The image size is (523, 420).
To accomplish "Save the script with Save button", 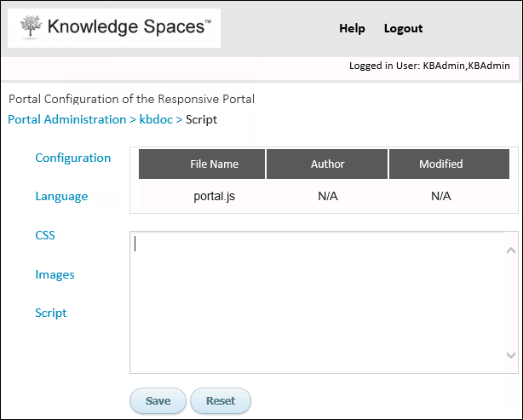I will (x=158, y=400).
